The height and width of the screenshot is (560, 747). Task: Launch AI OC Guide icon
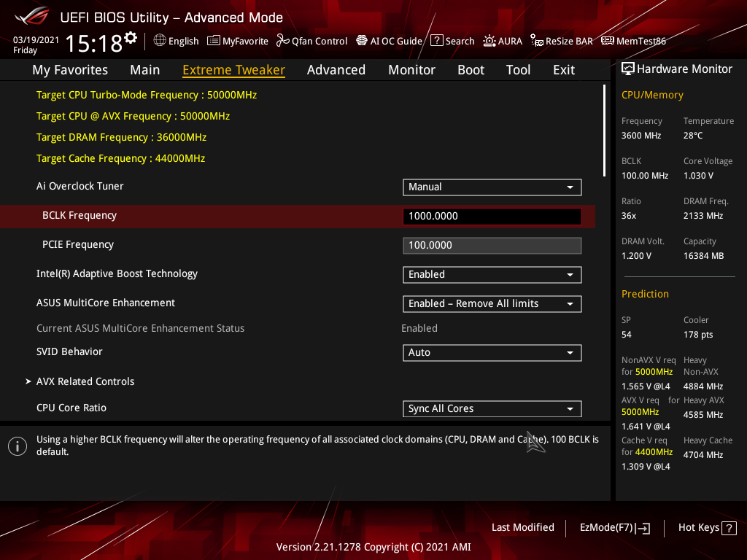coord(362,41)
